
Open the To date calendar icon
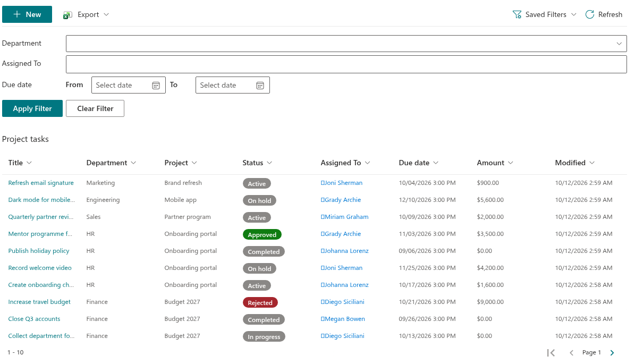260,86
